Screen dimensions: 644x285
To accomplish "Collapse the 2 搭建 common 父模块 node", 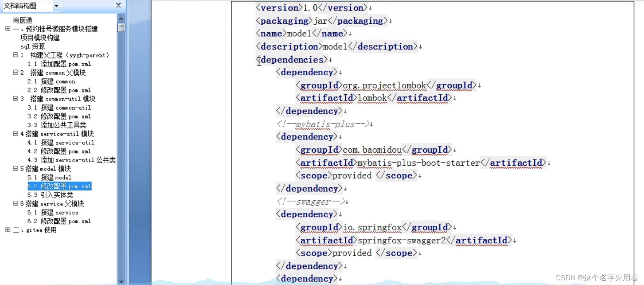I will point(16,73).
